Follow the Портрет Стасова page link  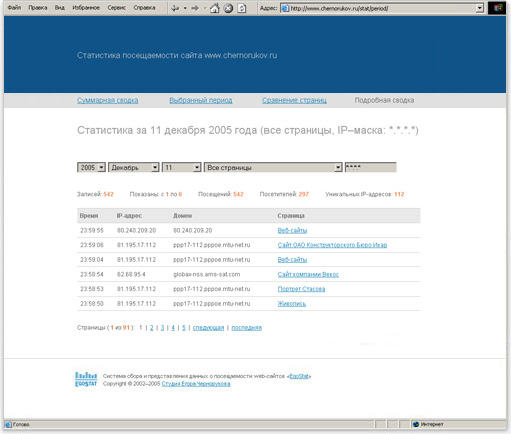tap(301, 289)
